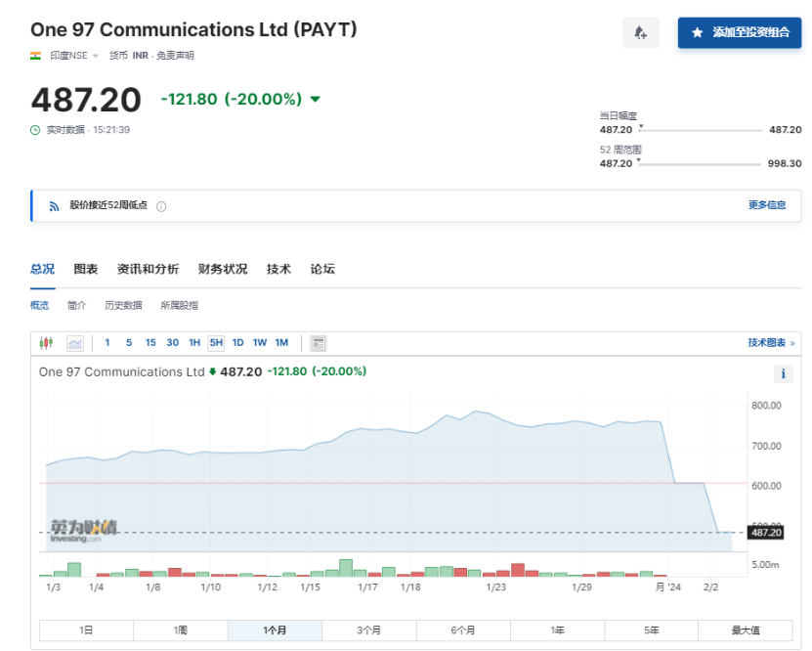
Task: Open the 印度NSE exchange dropdown
Action: point(73,56)
